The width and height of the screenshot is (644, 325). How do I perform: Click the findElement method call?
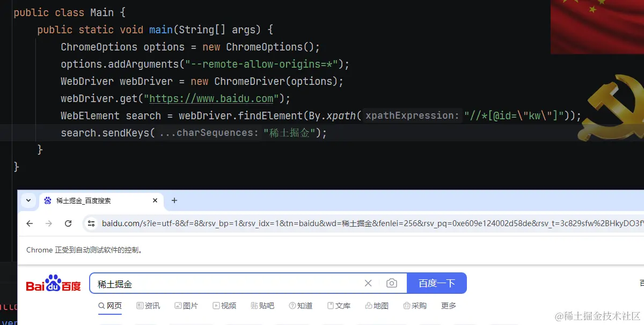tap(270, 115)
